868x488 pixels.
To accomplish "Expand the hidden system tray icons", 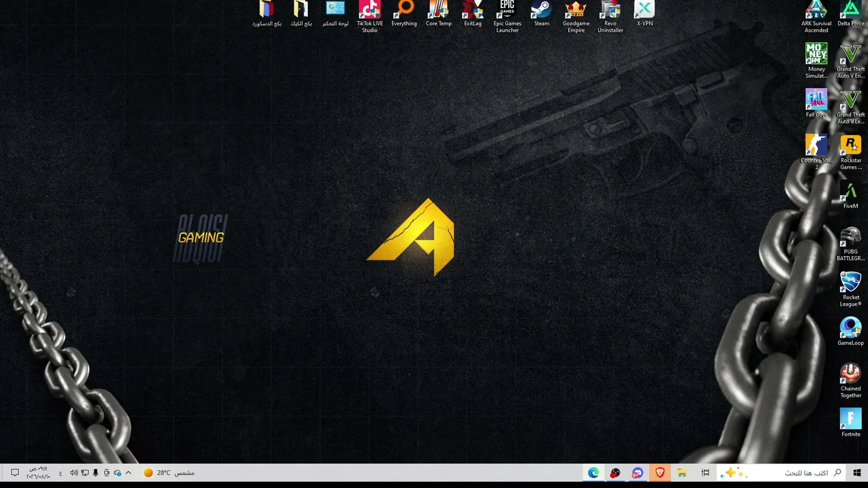I will tap(128, 472).
